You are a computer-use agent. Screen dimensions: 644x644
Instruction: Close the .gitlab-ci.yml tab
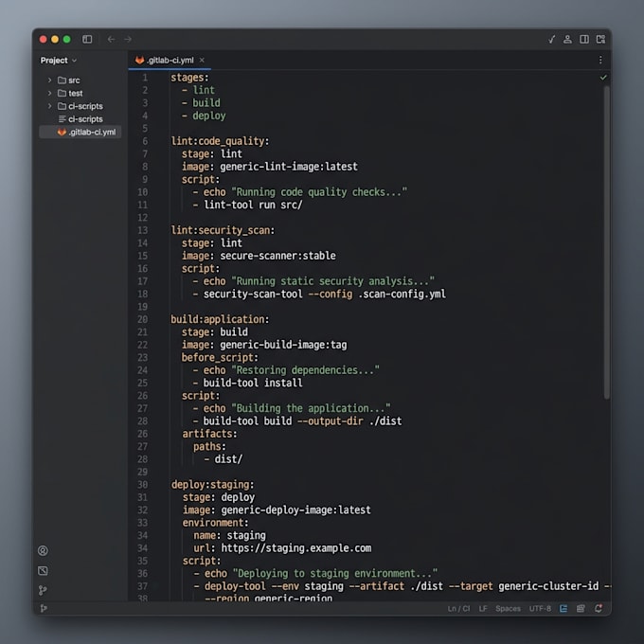pos(202,60)
